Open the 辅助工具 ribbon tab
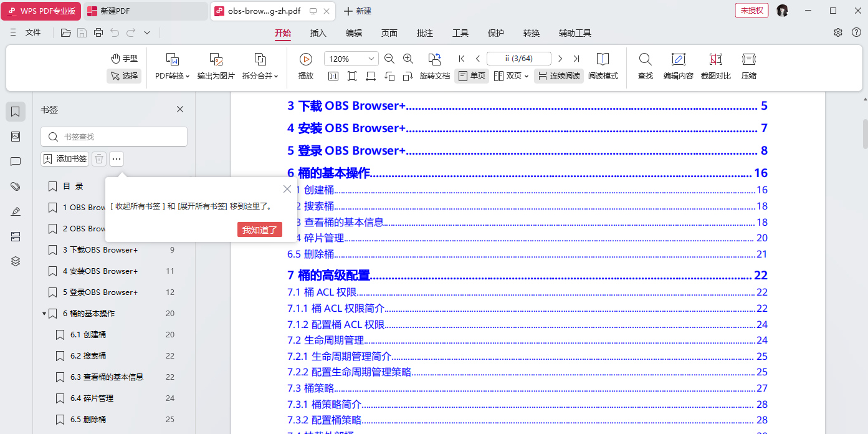The image size is (868, 434). pos(575,33)
